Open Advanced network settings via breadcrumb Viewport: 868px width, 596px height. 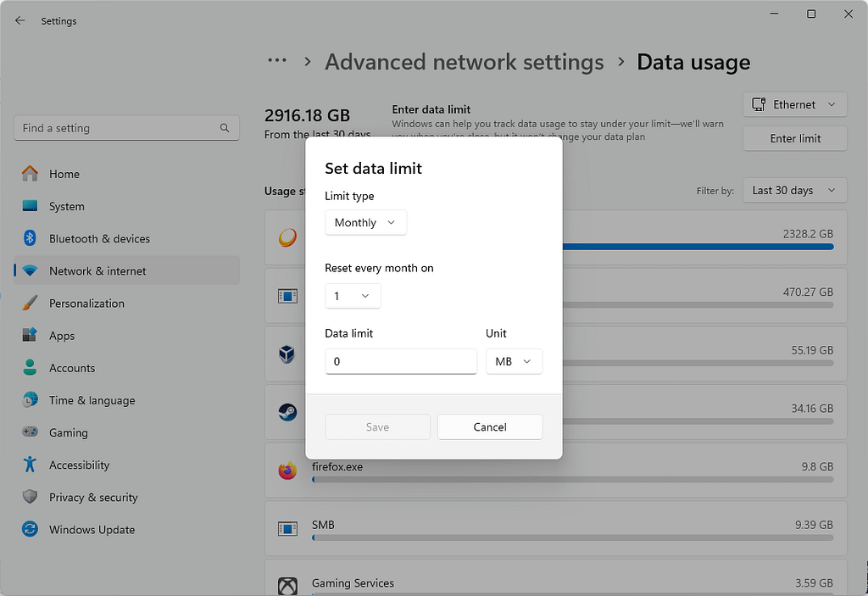tap(464, 61)
